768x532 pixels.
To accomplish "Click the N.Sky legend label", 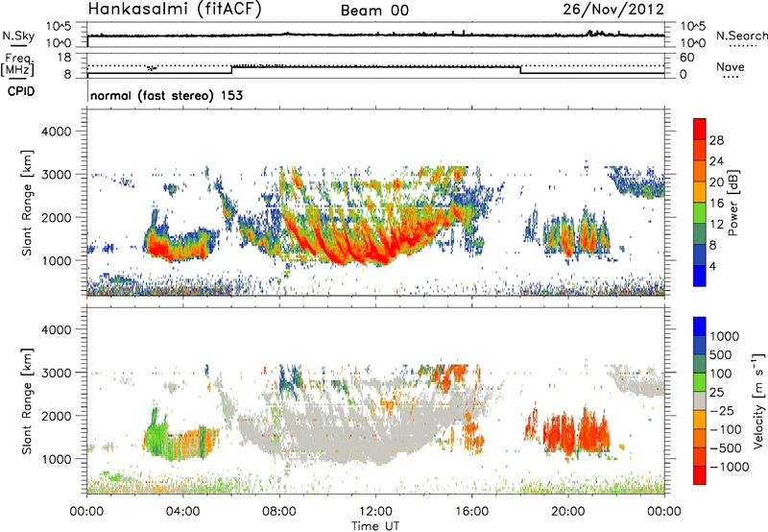I will pyautogui.click(x=18, y=36).
